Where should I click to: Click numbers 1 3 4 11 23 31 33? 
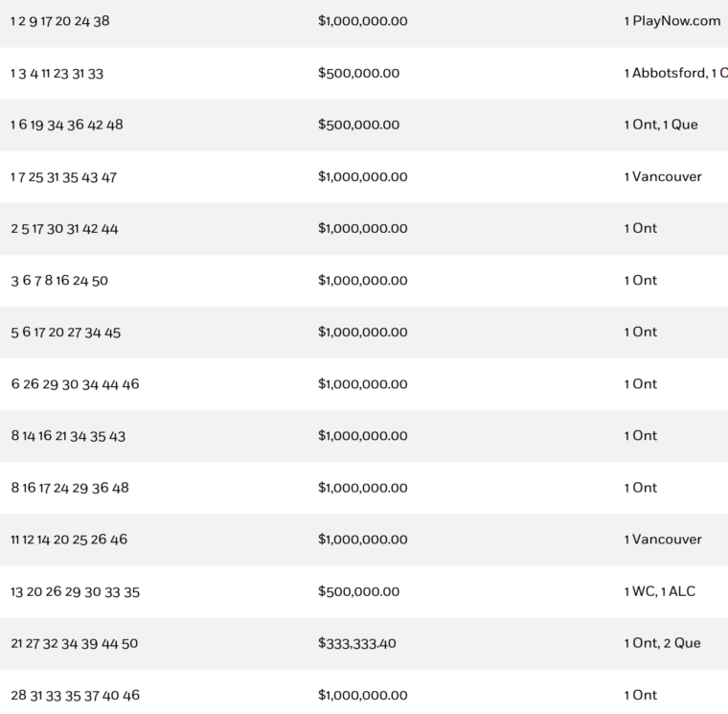(x=57, y=74)
